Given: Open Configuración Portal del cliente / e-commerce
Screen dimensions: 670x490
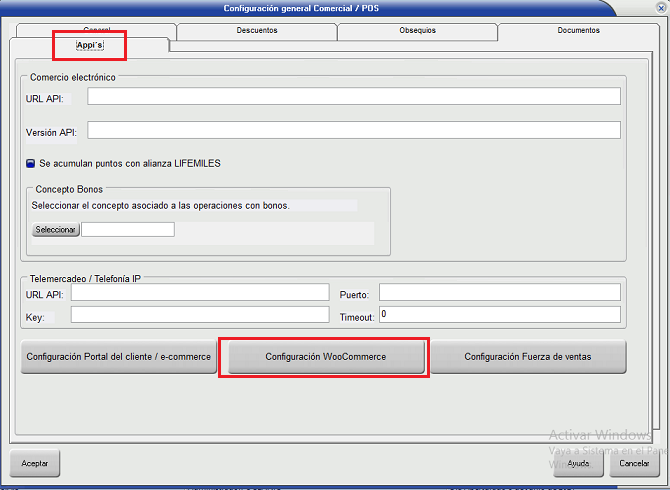Looking at the screenshot, I should click(x=119, y=357).
